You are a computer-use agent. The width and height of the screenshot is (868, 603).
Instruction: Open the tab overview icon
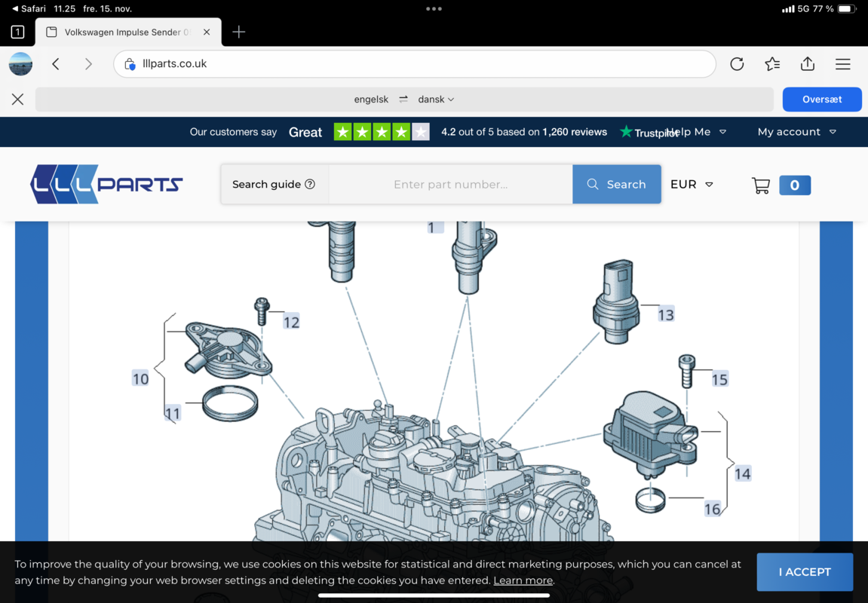pyautogui.click(x=17, y=32)
